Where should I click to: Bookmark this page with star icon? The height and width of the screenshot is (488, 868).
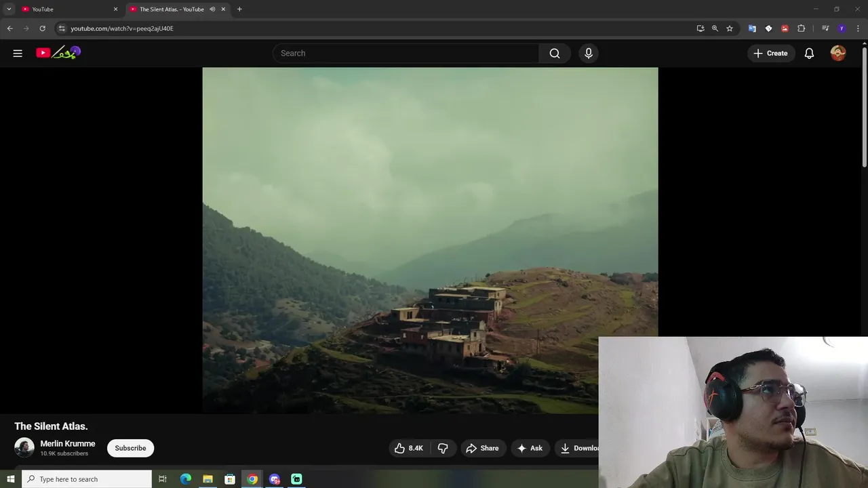click(730, 28)
